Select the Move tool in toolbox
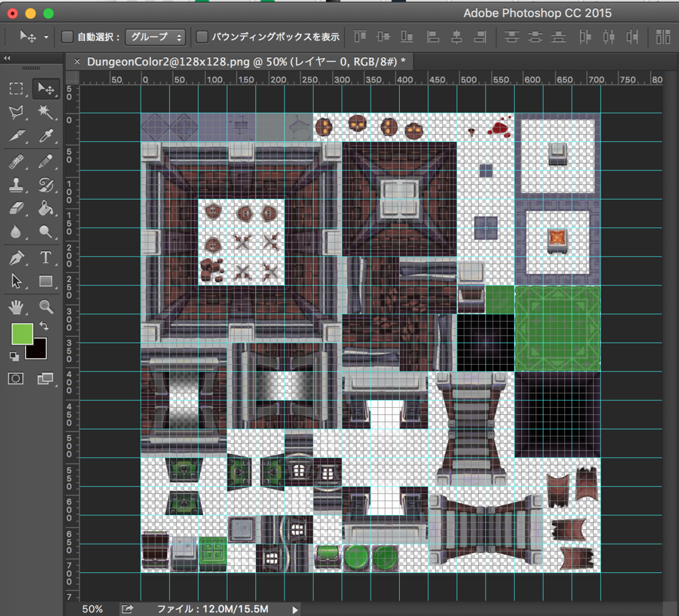 [46, 89]
